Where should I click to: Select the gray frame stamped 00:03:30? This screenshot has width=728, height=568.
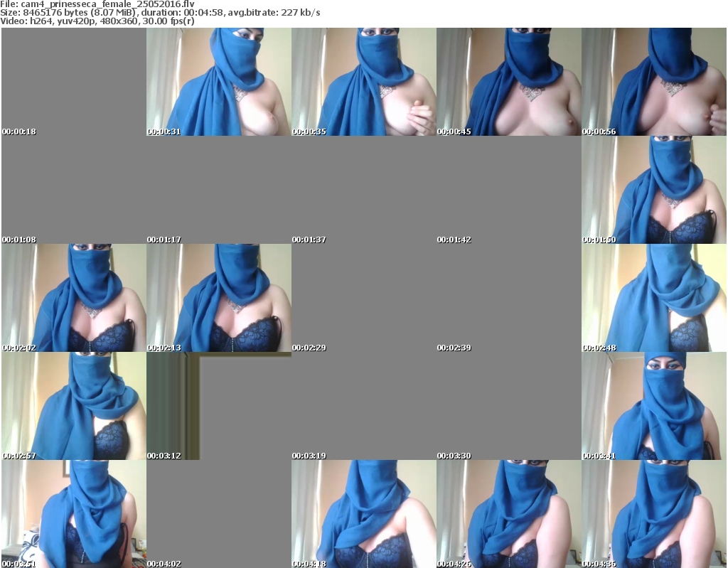[509, 406]
